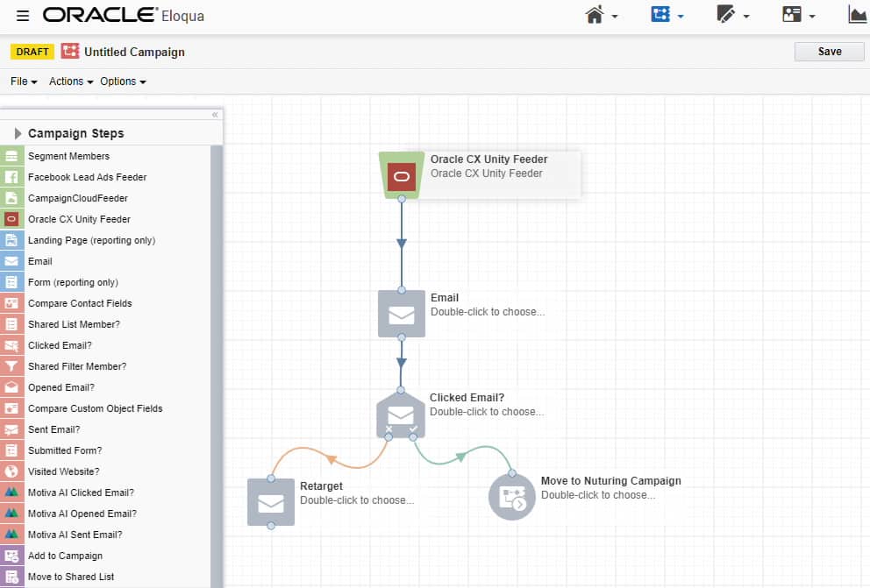
Task: Click the Segment Members step icon
Action: click(13, 156)
